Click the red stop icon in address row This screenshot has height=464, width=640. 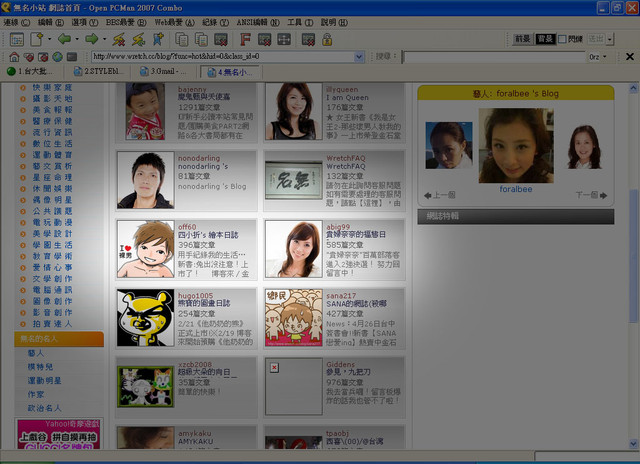click(x=43, y=57)
